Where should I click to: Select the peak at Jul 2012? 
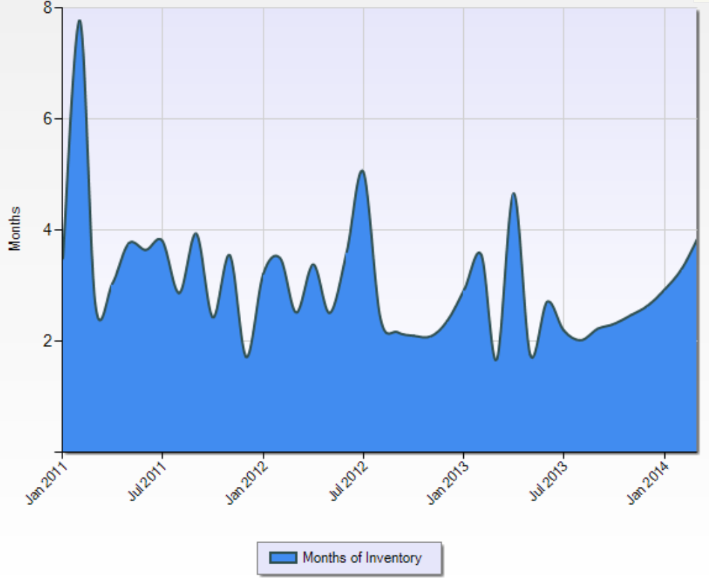(362, 171)
